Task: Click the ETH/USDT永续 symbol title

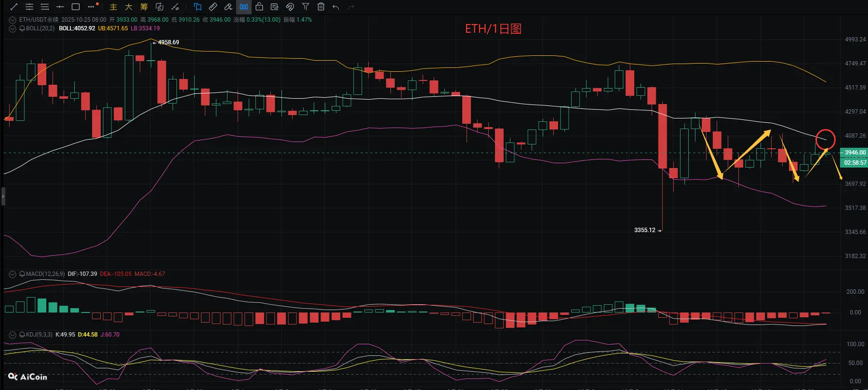Action: point(39,20)
